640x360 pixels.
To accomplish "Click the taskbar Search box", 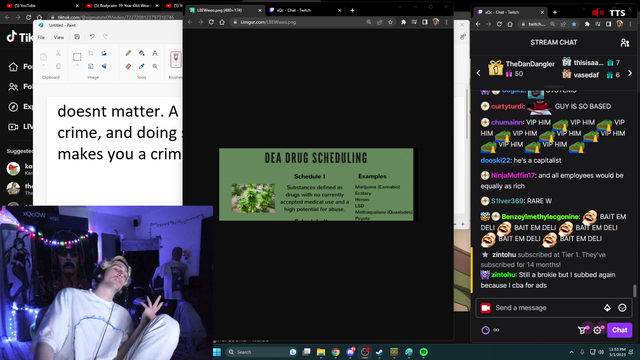I will (262, 352).
